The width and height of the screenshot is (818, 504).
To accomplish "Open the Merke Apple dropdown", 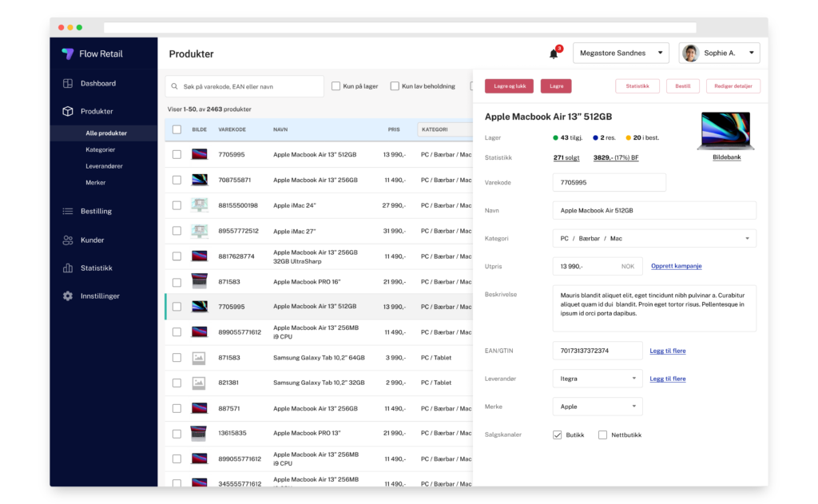I will (598, 407).
